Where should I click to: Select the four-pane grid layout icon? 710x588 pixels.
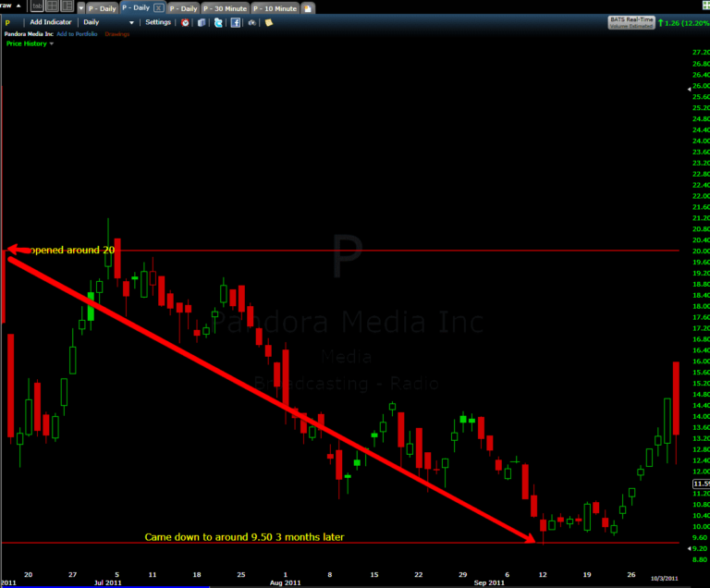[x=52, y=6]
